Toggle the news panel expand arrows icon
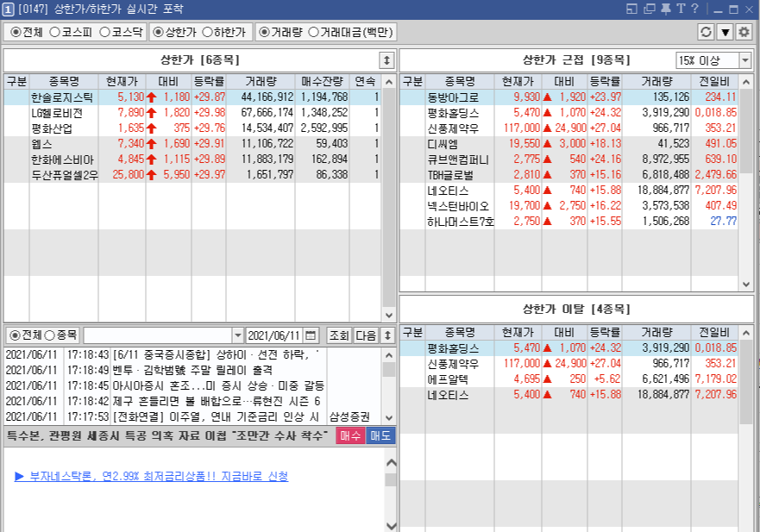 [387, 335]
